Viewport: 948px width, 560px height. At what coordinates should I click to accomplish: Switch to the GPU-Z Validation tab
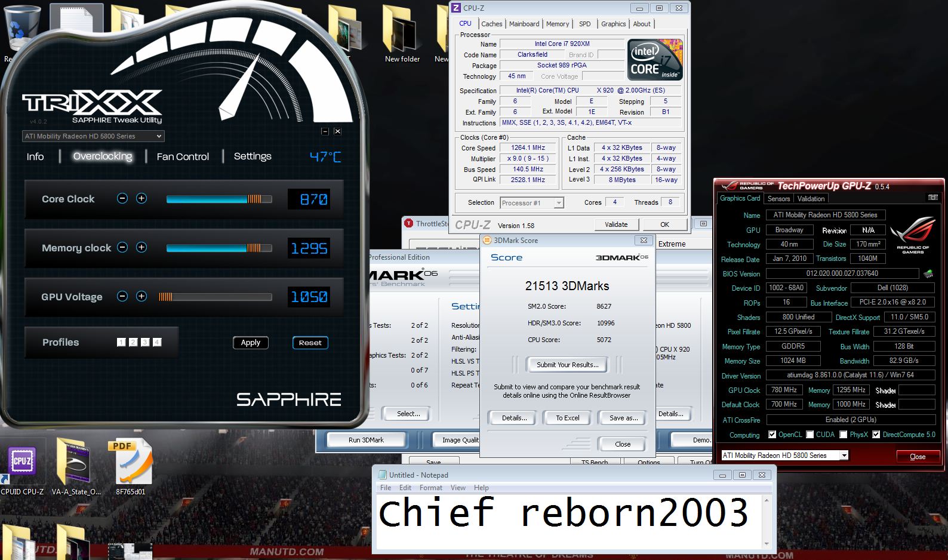tap(811, 199)
